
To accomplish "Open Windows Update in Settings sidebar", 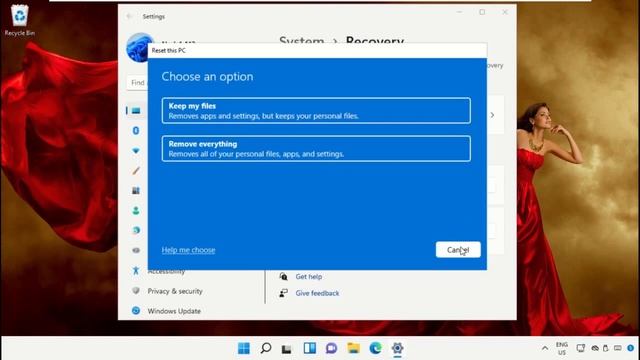I will pyautogui.click(x=174, y=311).
